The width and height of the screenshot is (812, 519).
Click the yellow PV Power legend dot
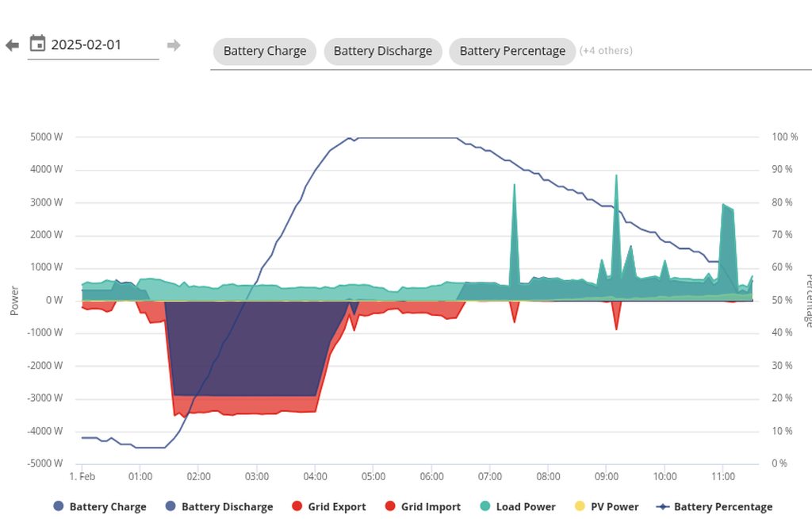coord(579,506)
